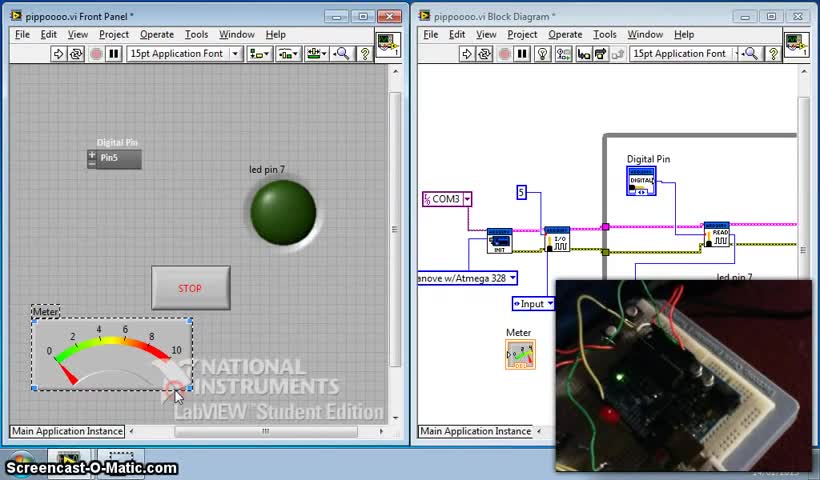This screenshot has width=820, height=480.
Task: Click Abort Execution in Block Diagram toolbar
Action: tap(504, 54)
